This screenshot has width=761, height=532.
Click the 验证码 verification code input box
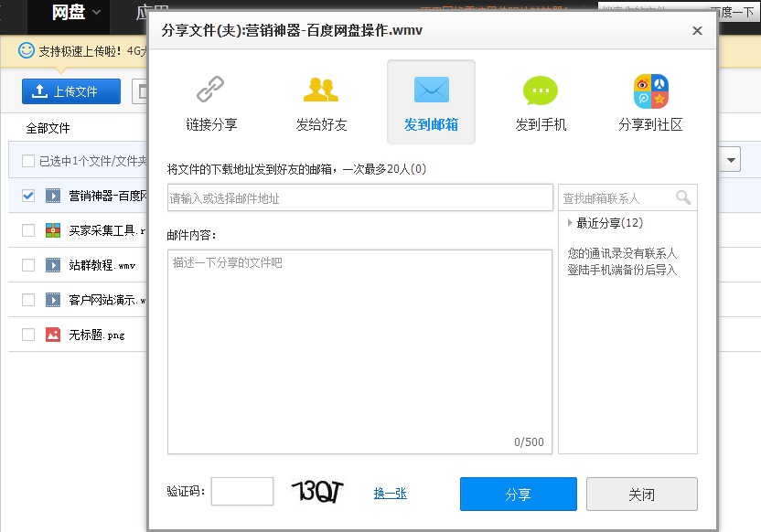242,492
